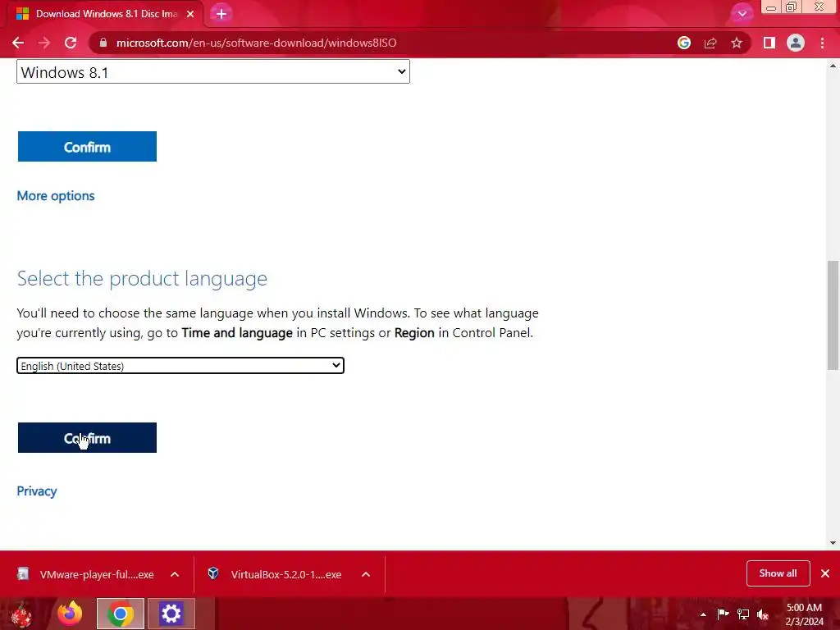The height and width of the screenshot is (630, 840).
Task: Open the clock showing 5:00 AM
Action: pos(804,614)
